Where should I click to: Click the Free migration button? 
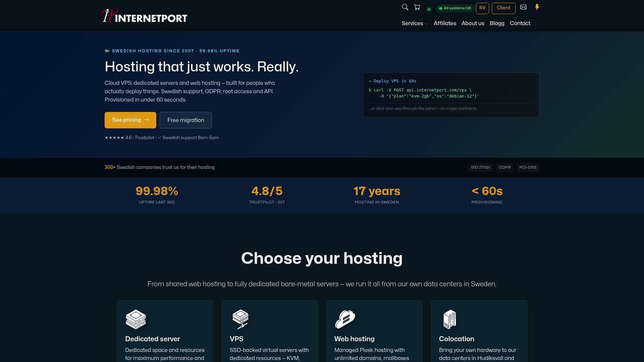point(186,120)
